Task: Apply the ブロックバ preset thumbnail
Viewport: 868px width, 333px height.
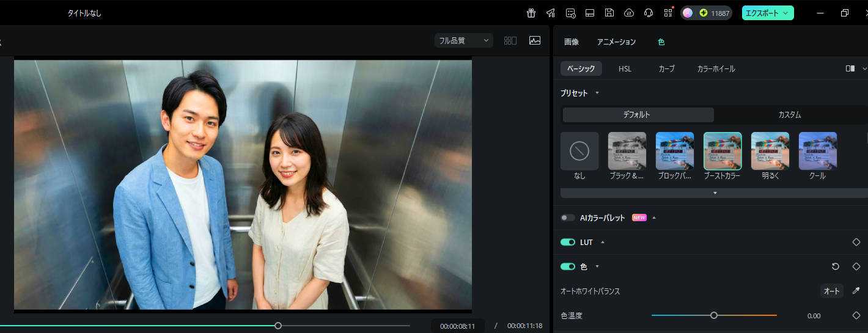Action: click(675, 151)
